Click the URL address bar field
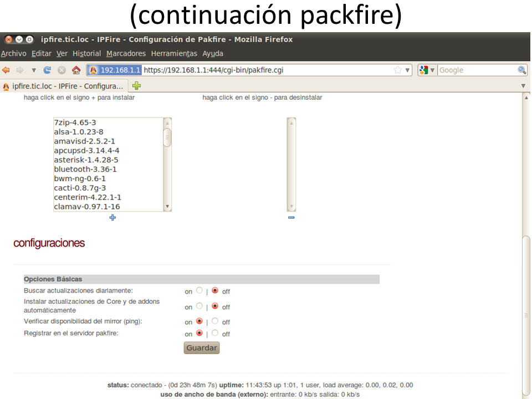 point(266,70)
